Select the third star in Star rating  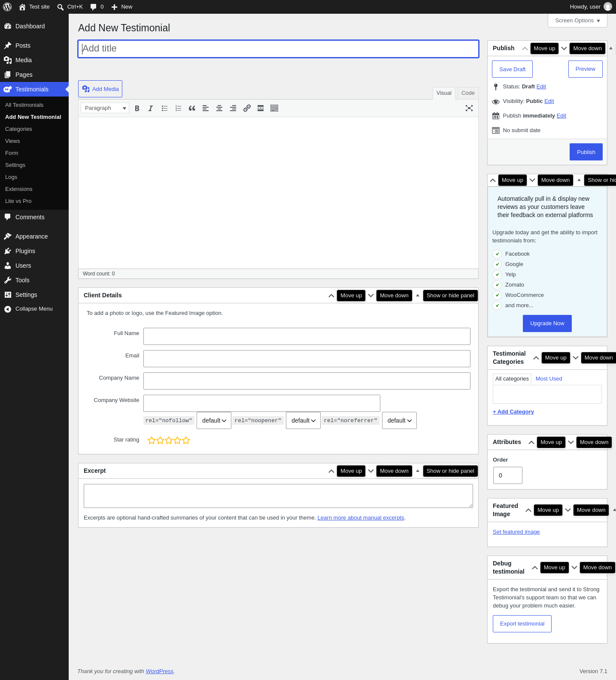(169, 440)
